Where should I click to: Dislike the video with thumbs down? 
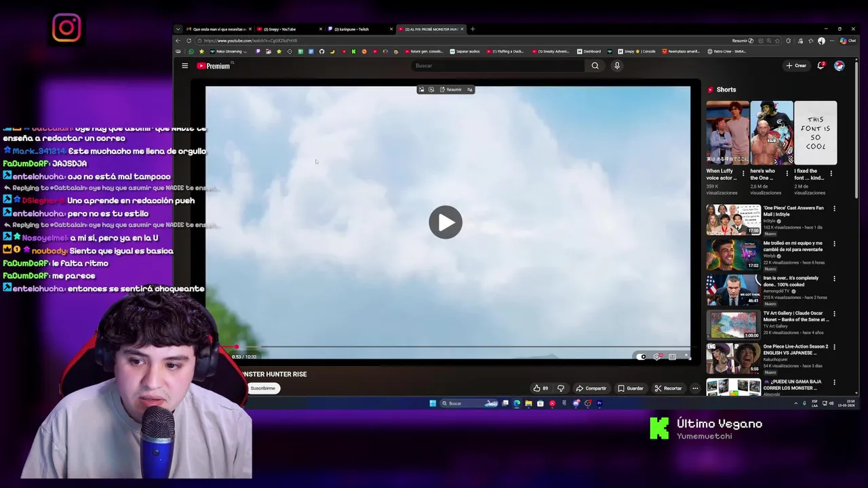point(561,388)
